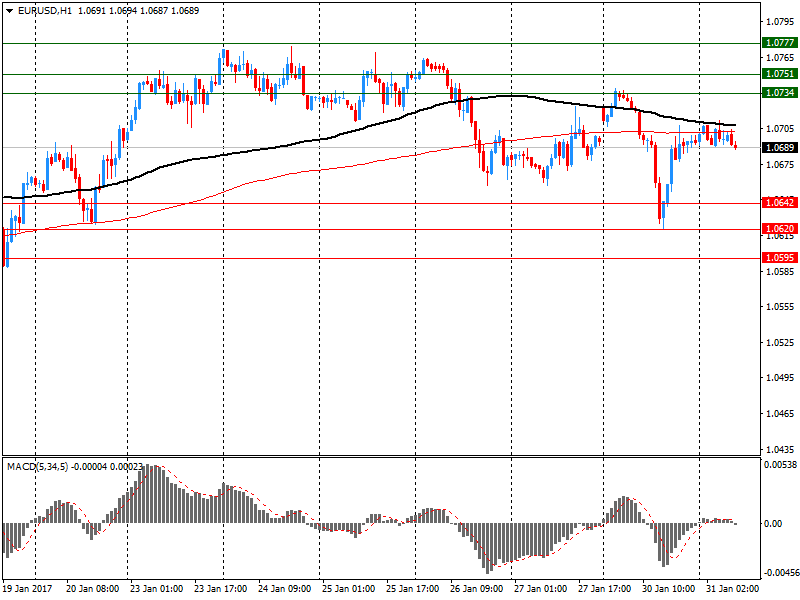Click the -0.00456 MACD scale value
The image size is (800, 600).
click(781, 573)
